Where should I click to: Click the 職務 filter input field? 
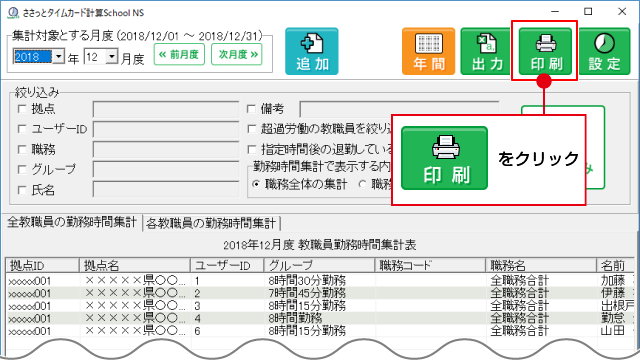tap(166, 149)
